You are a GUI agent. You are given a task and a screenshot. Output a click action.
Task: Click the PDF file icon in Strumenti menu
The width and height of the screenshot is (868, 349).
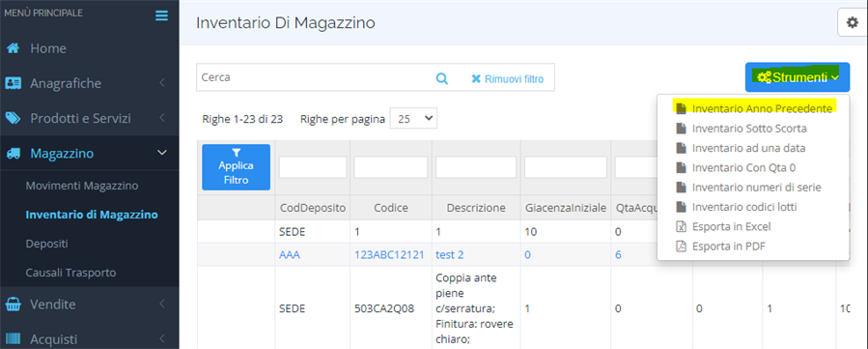coord(681,247)
